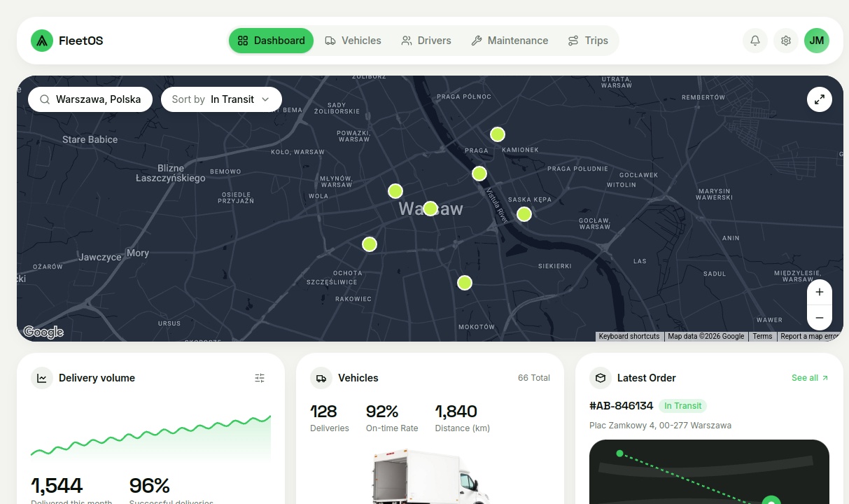Click the 66 Total vehicles label
Viewport: 849px width, 504px height.
(x=534, y=378)
